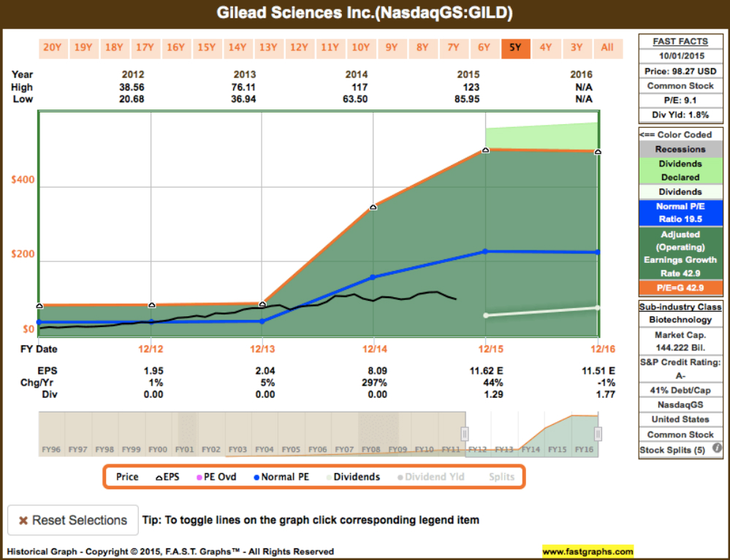Viewport: 730px width, 560px height.
Task: Select the 11Y time range tab
Action: (330, 48)
